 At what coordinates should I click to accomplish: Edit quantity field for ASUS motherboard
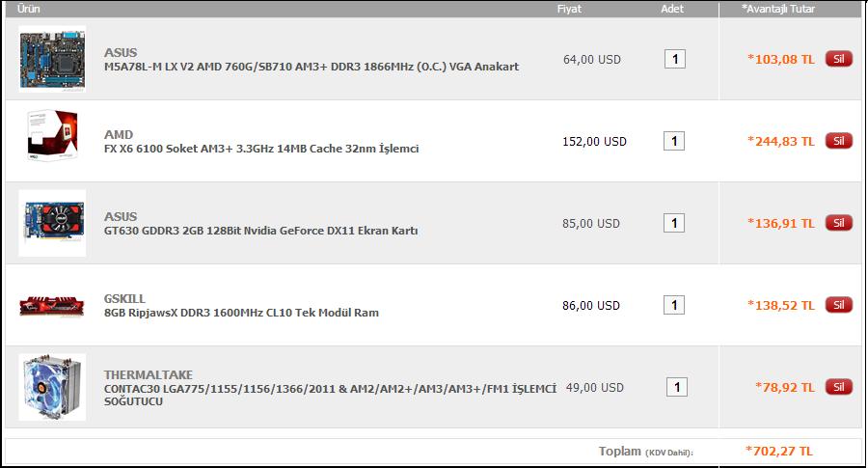pos(675,59)
